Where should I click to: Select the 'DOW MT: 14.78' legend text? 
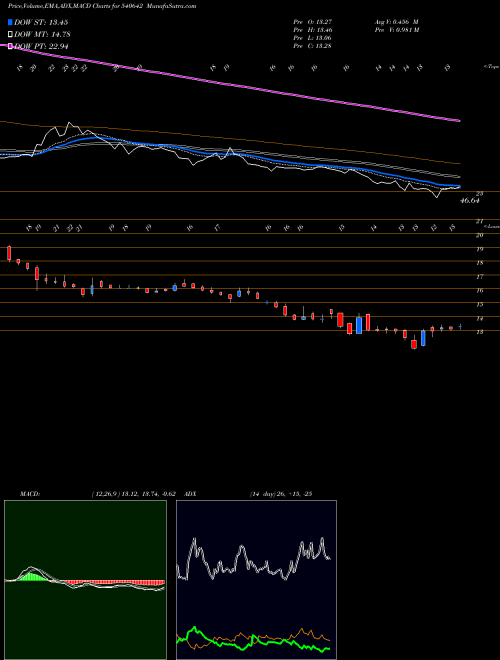pyautogui.click(x=41, y=34)
